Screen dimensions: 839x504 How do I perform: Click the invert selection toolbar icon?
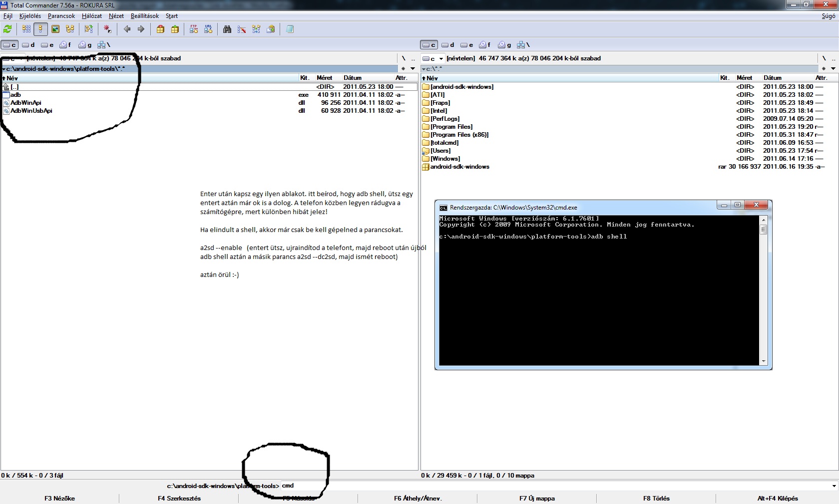(x=89, y=29)
